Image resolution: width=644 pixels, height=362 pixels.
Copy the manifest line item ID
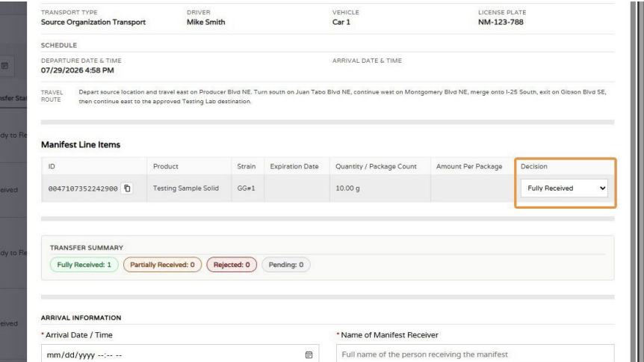127,188
